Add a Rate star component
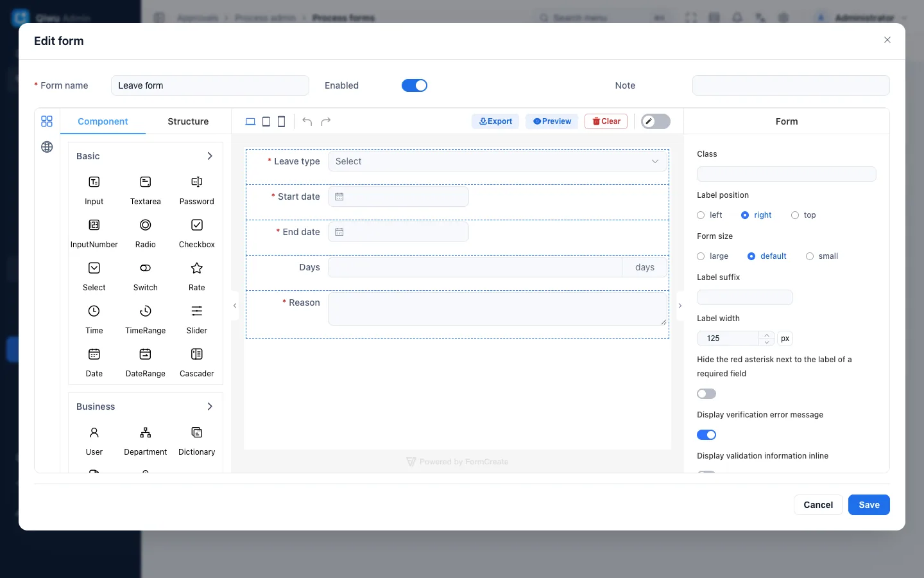924x578 pixels. 197,276
